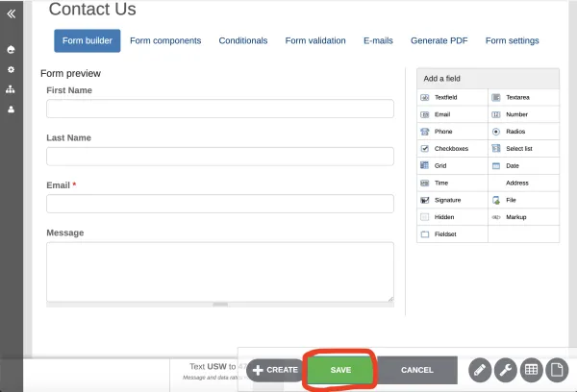The height and width of the screenshot is (392, 577).
Task: Click inside the Email input
Action: coord(220,204)
